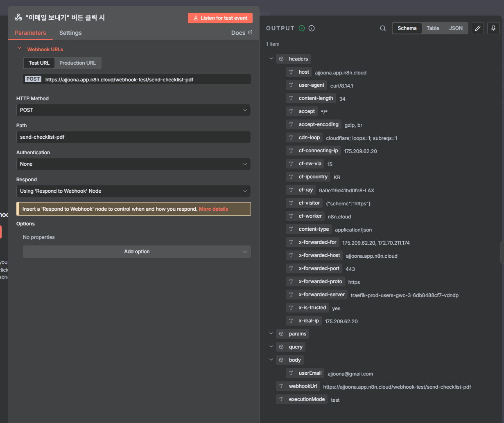504x423 pixels.
Task: Click the pencil edit output icon
Action: coord(477,28)
